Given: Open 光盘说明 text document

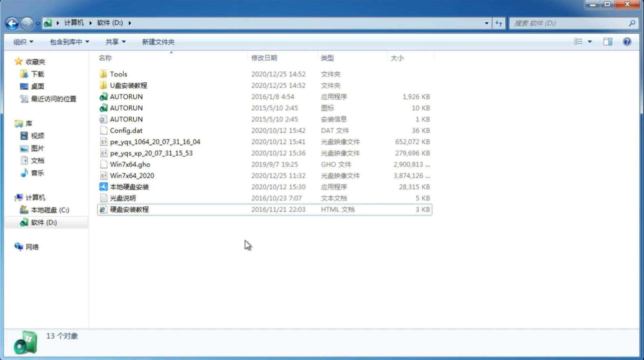Looking at the screenshot, I should tap(122, 198).
